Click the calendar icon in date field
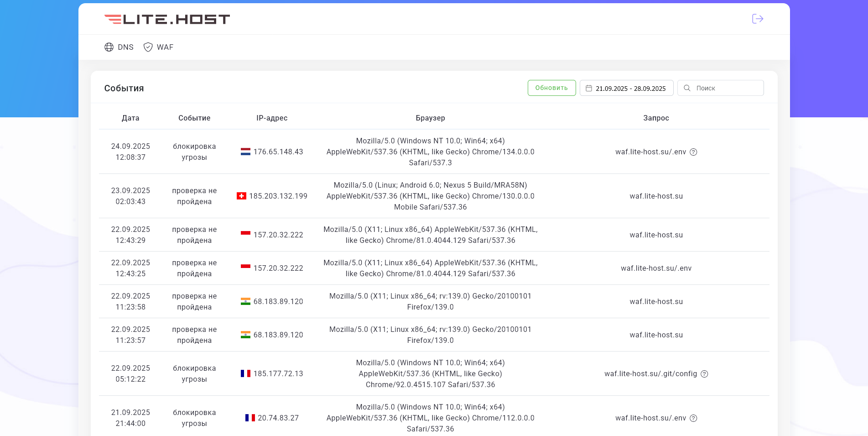The image size is (868, 436). coord(589,89)
